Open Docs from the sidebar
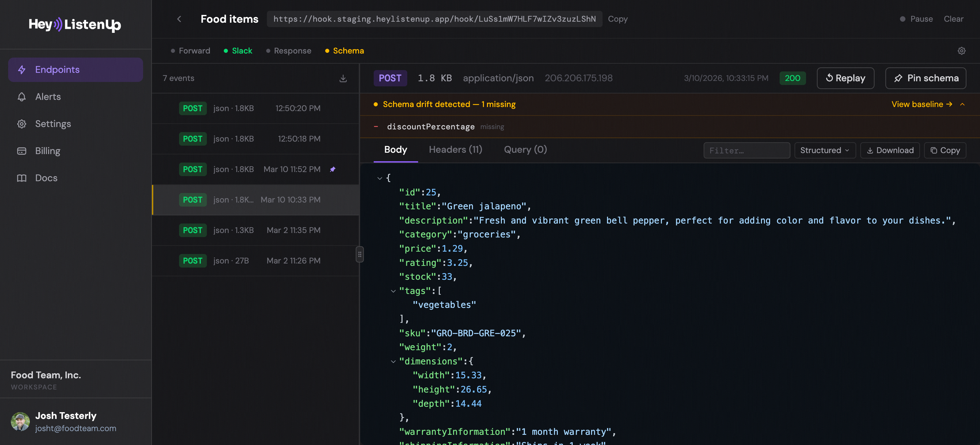980x445 pixels. (x=46, y=178)
